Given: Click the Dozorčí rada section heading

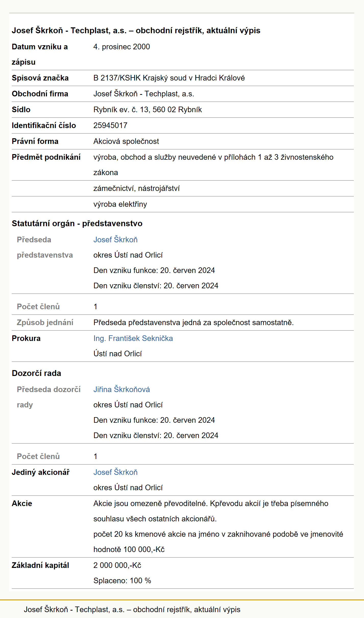Looking at the screenshot, I should point(37,373).
